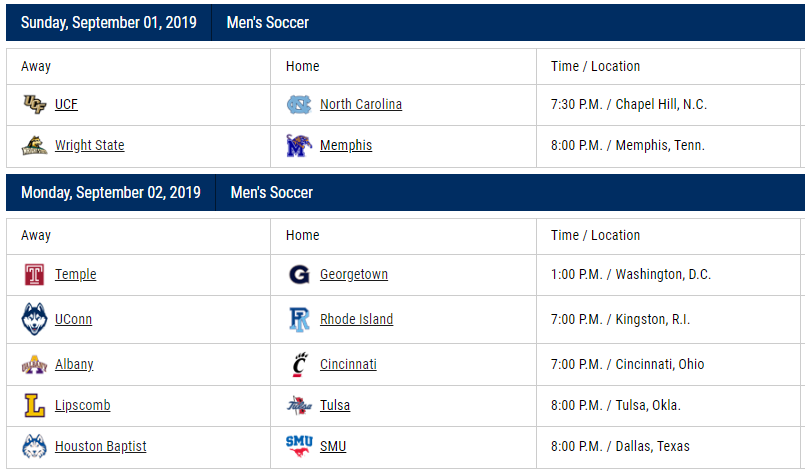
Task: Follow the Houston Baptist team link
Action: 101,446
